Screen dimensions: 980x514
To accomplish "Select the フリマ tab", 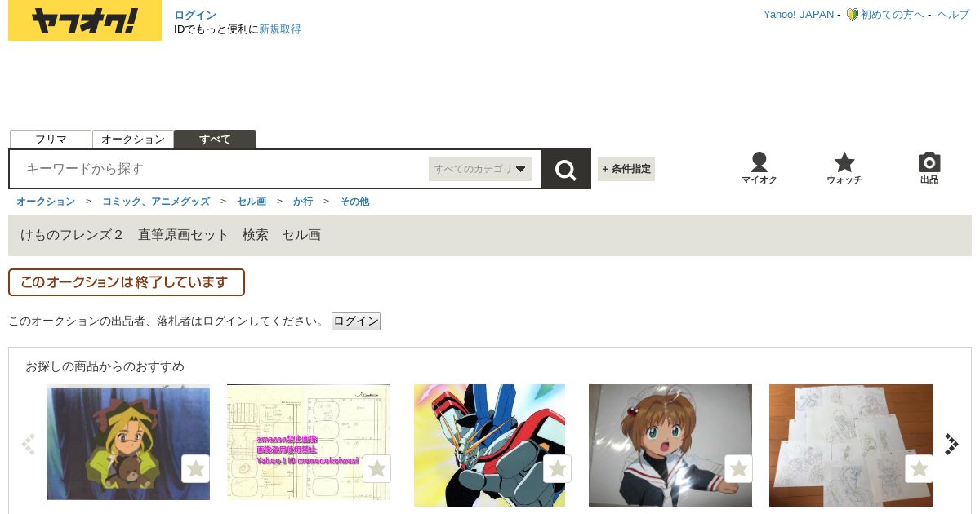I will tap(51, 140).
